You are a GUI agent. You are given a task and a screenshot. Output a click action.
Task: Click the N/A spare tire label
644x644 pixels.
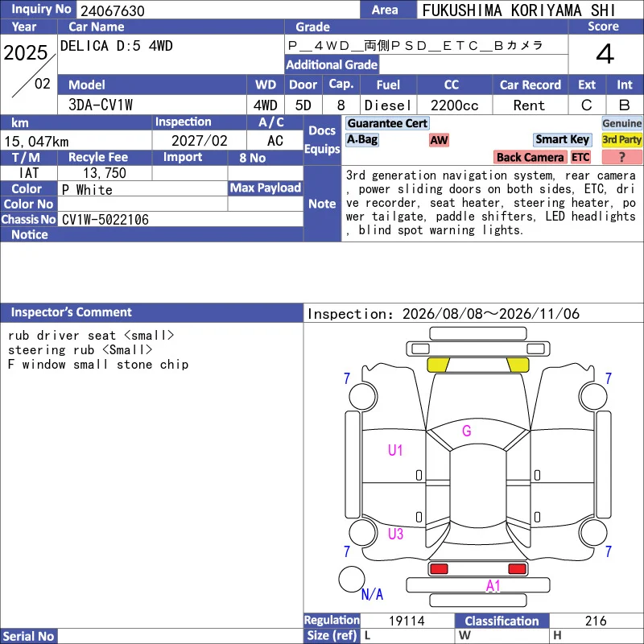tap(372, 594)
